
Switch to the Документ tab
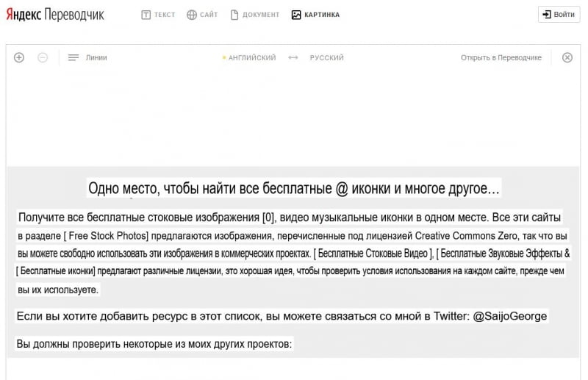[255, 15]
